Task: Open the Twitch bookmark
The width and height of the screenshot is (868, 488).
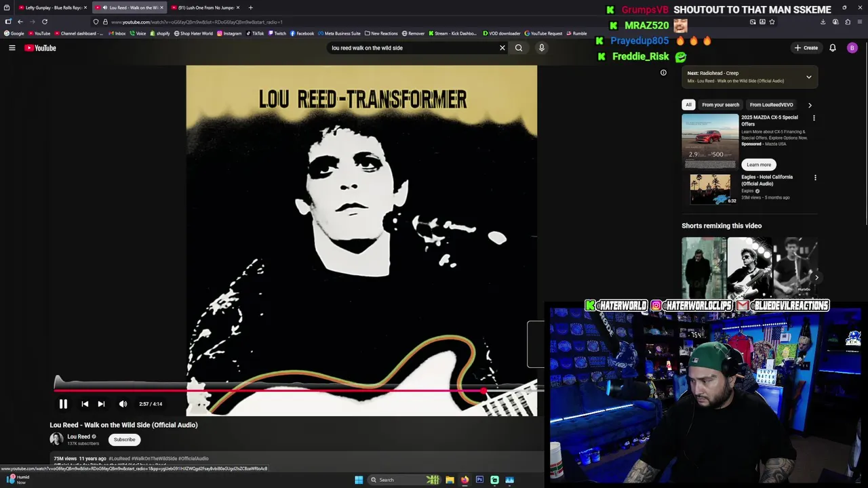Action: (277, 33)
